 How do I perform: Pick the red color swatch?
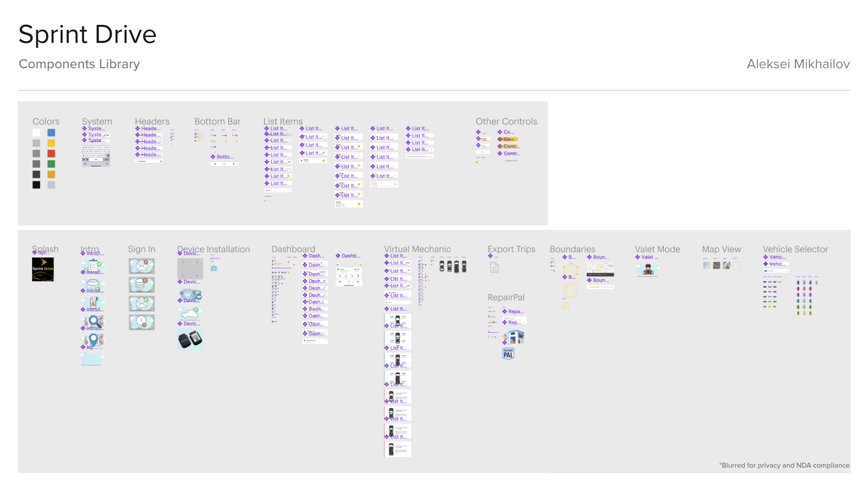tap(51, 154)
